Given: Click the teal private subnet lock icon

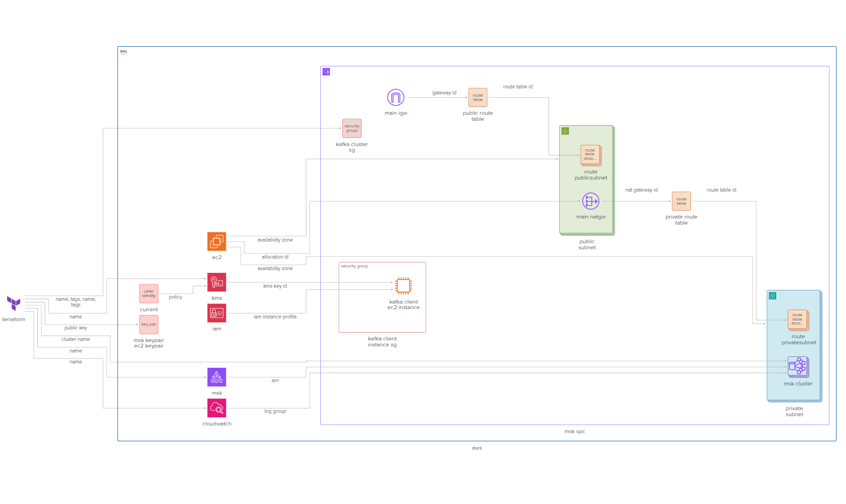Looking at the screenshot, I should 772,296.
